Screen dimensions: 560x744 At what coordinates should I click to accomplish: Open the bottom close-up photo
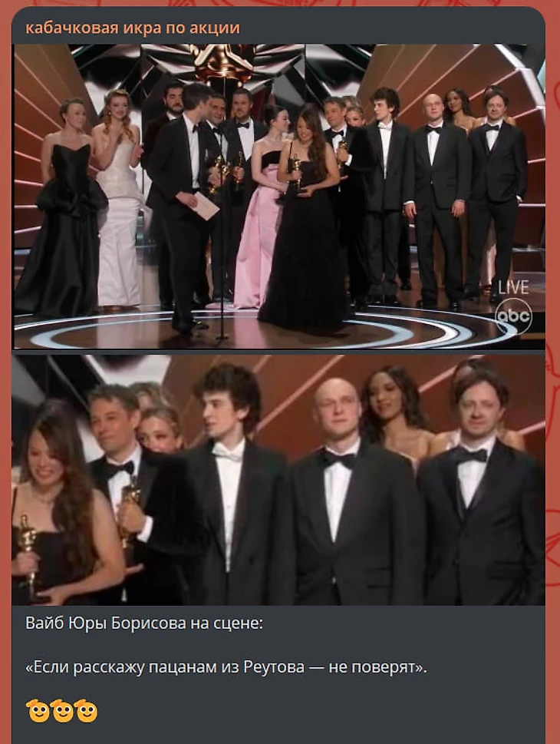(278, 480)
